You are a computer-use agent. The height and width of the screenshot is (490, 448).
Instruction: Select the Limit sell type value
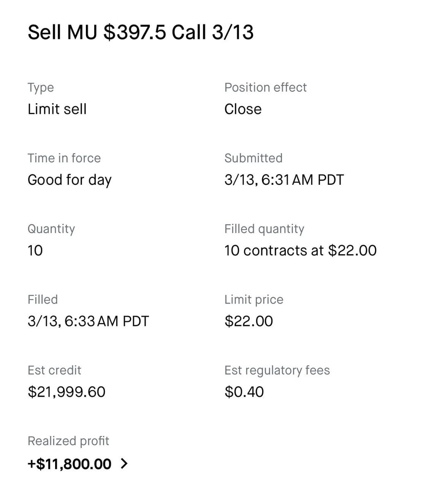57,109
